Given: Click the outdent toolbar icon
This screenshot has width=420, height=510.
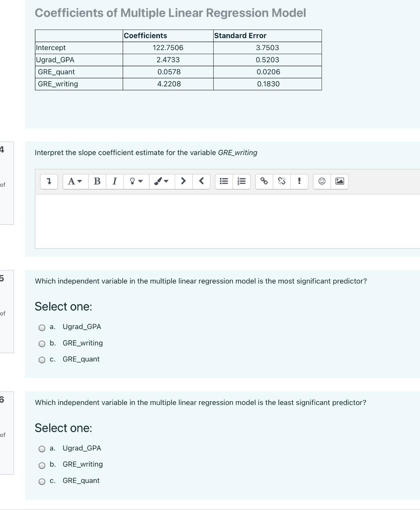Looking at the screenshot, I should 201,181.
